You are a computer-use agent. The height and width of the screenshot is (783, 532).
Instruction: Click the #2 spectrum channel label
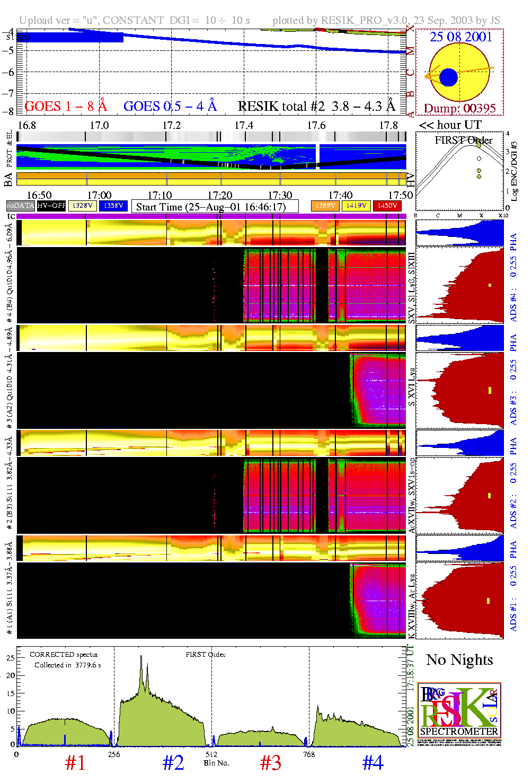coord(173,763)
